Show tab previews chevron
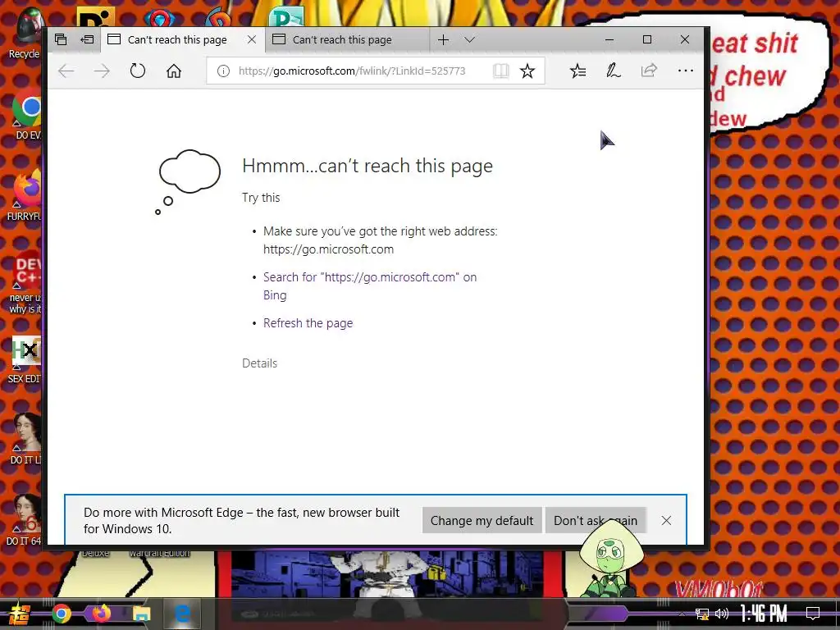Screen dimensions: 840x630 (x=470, y=39)
